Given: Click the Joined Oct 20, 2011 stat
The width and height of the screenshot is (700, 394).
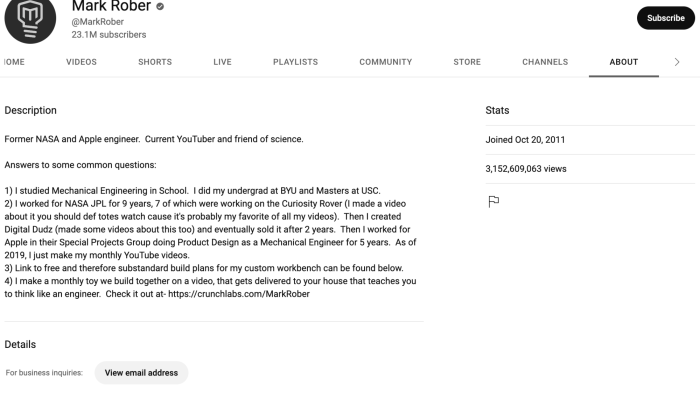Looking at the screenshot, I should [525, 140].
